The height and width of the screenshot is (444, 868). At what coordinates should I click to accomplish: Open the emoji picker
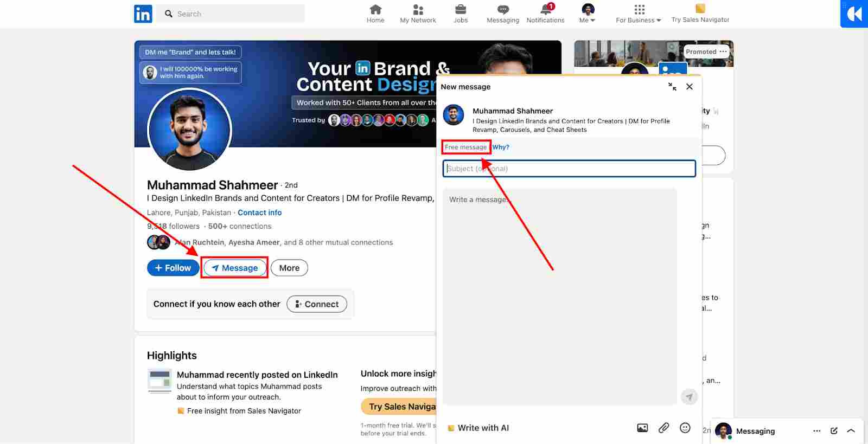[685, 428]
